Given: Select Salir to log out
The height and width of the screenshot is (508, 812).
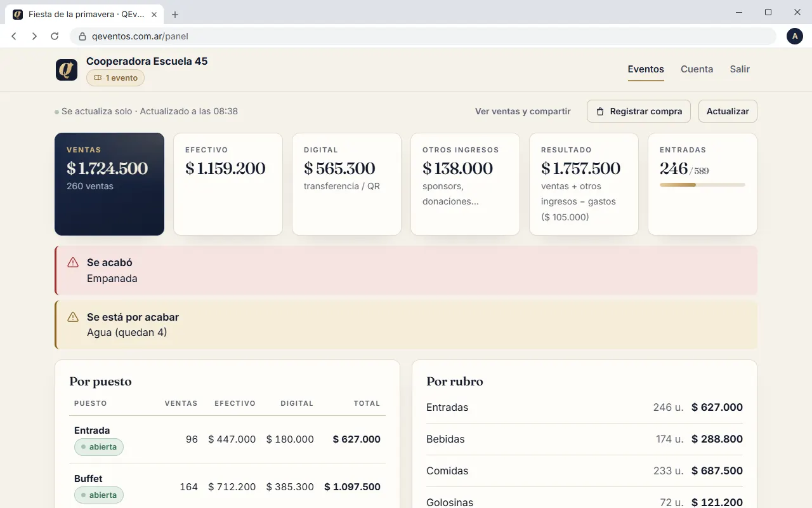Looking at the screenshot, I should coord(740,69).
